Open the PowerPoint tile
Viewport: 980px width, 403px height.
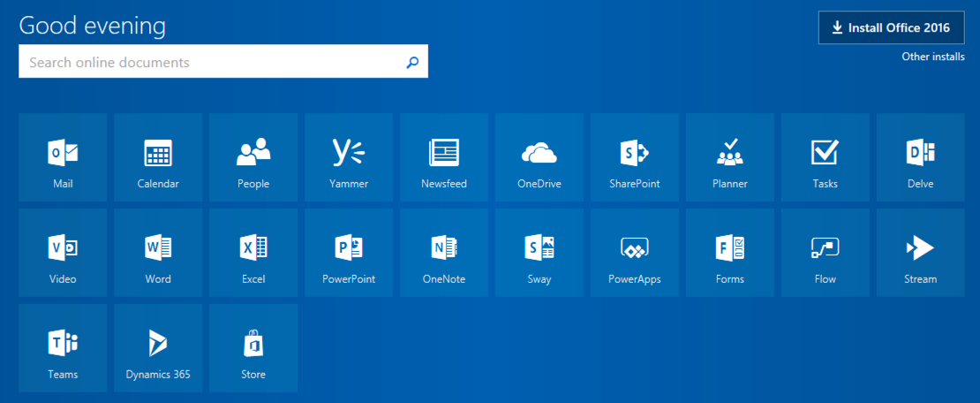(349, 253)
